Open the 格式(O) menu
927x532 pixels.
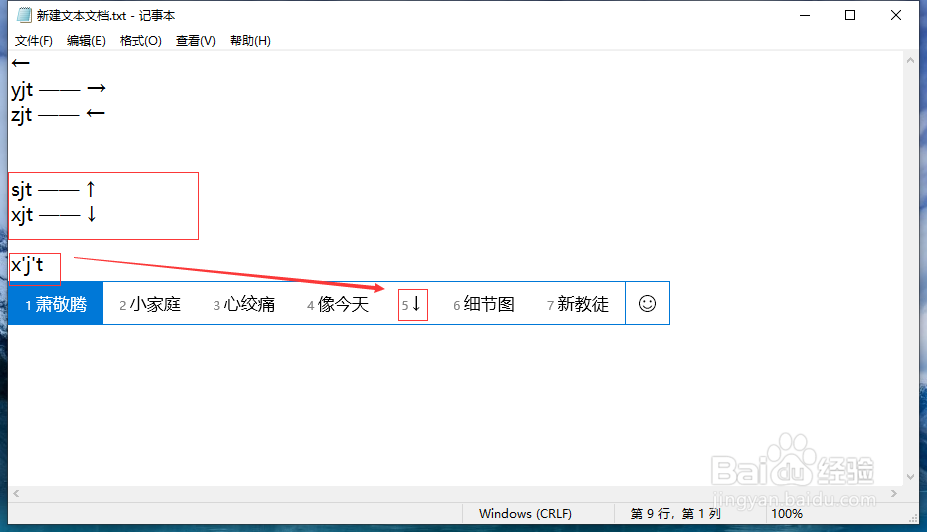point(141,41)
